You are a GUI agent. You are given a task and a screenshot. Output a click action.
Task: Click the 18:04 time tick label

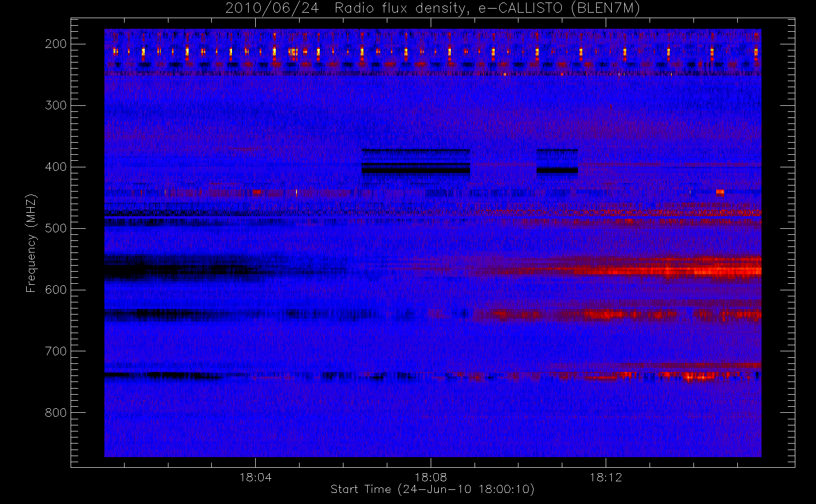click(255, 477)
